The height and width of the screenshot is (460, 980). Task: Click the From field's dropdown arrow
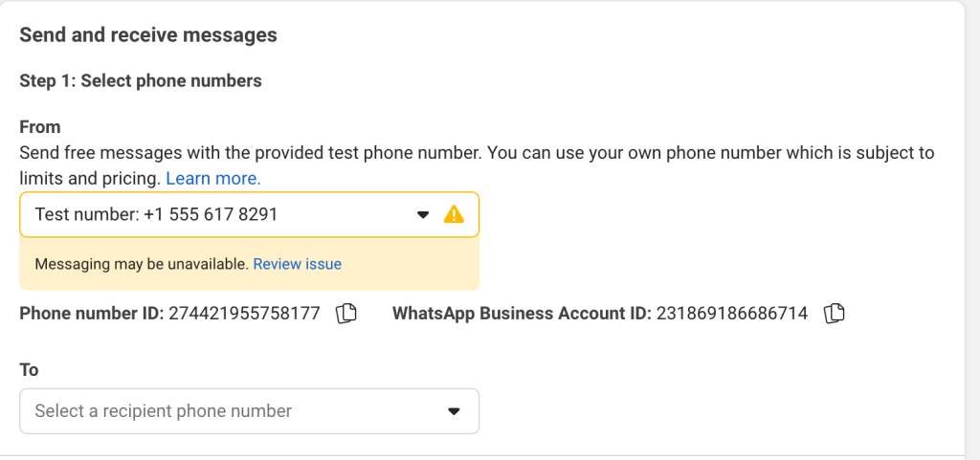coord(424,215)
